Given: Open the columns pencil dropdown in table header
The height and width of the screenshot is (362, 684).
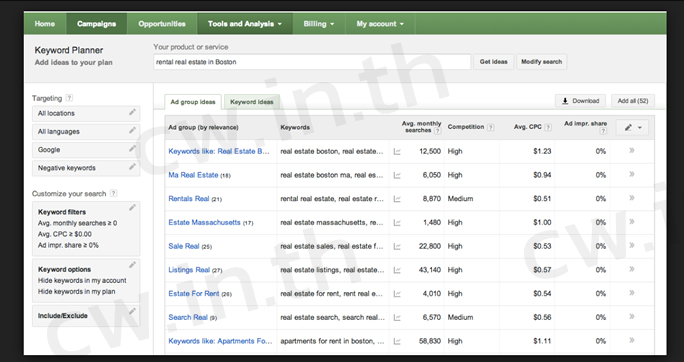Looking at the screenshot, I should (632, 128).
